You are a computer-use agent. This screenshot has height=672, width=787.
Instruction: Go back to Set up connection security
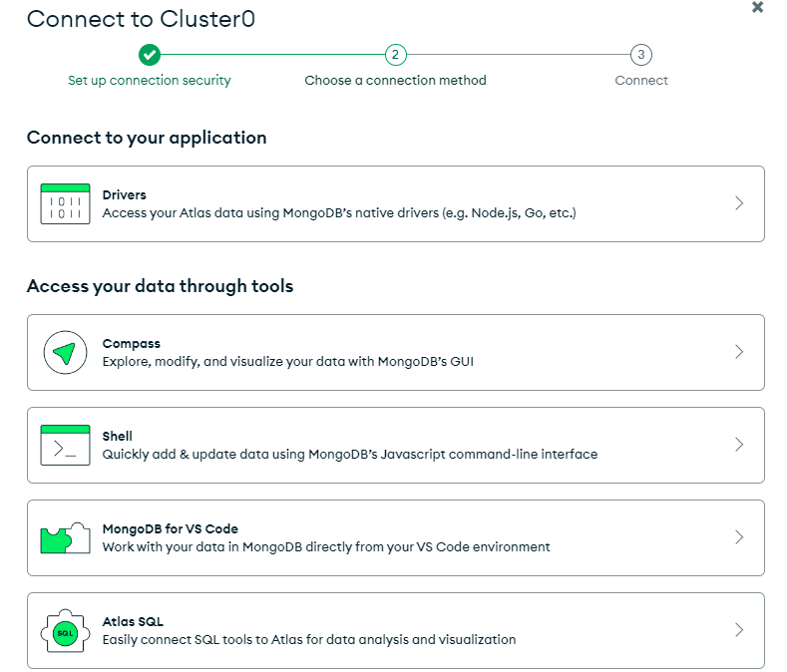pyautogui.click(x=150, y=81)
